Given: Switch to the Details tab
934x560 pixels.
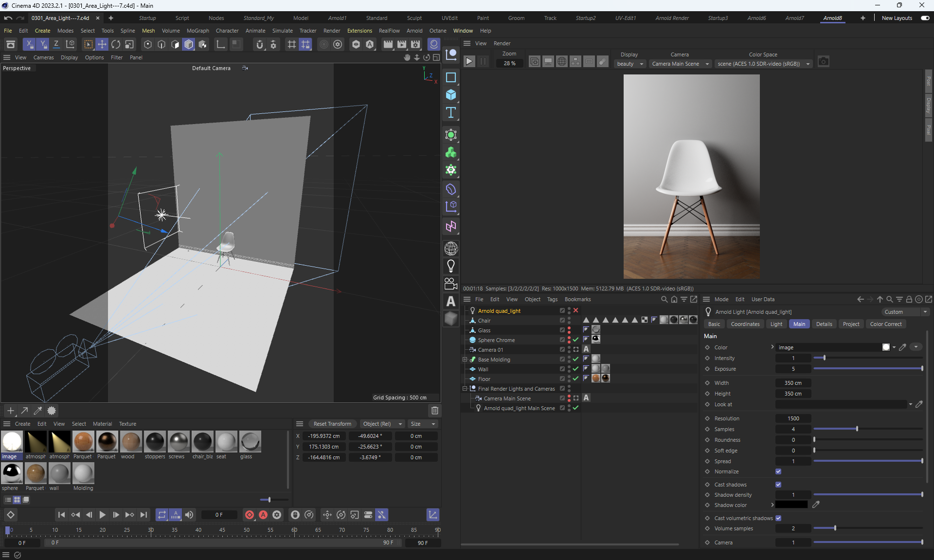Looking at the screenshot, I should 824,324.
